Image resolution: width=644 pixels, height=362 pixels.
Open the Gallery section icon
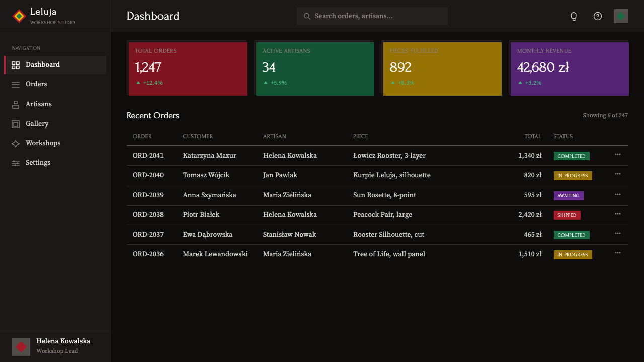point(16,124)
